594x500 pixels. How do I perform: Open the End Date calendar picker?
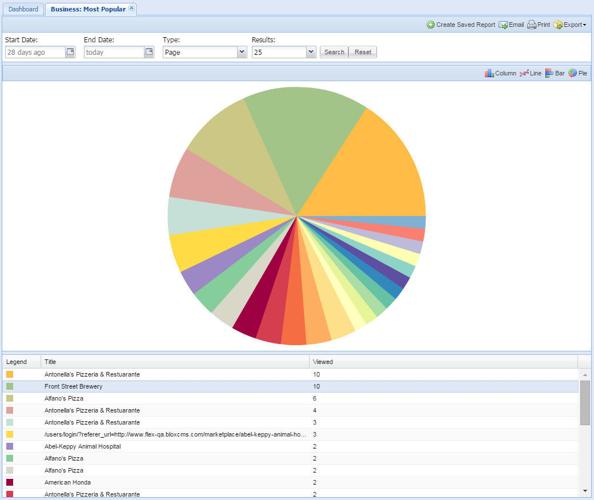149,52
